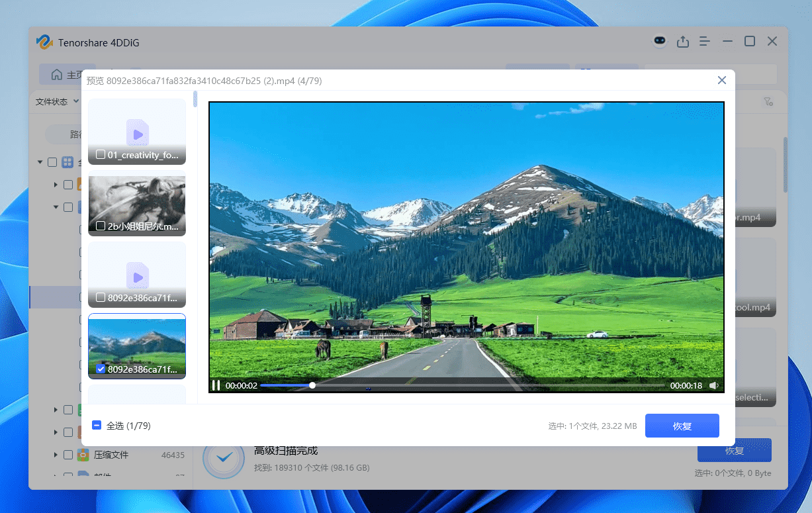
Task: Click the video progress slider
Action: (311, 385)
